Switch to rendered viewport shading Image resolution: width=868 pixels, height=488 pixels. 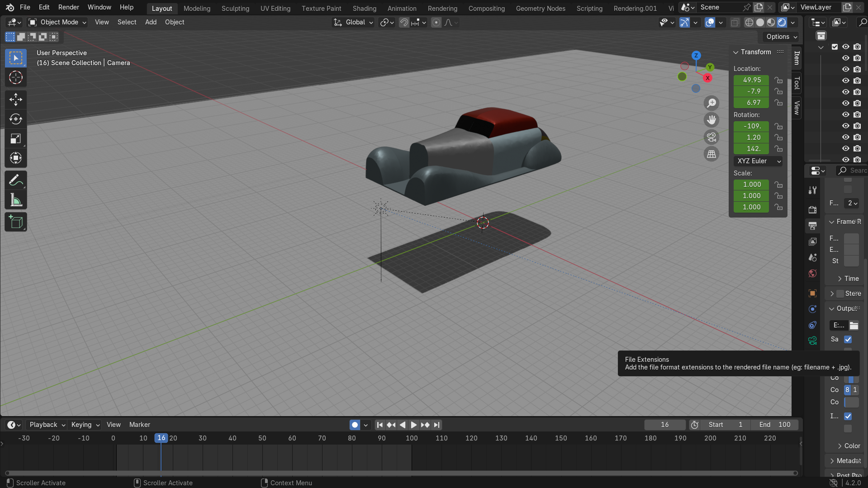click(782, 22)
